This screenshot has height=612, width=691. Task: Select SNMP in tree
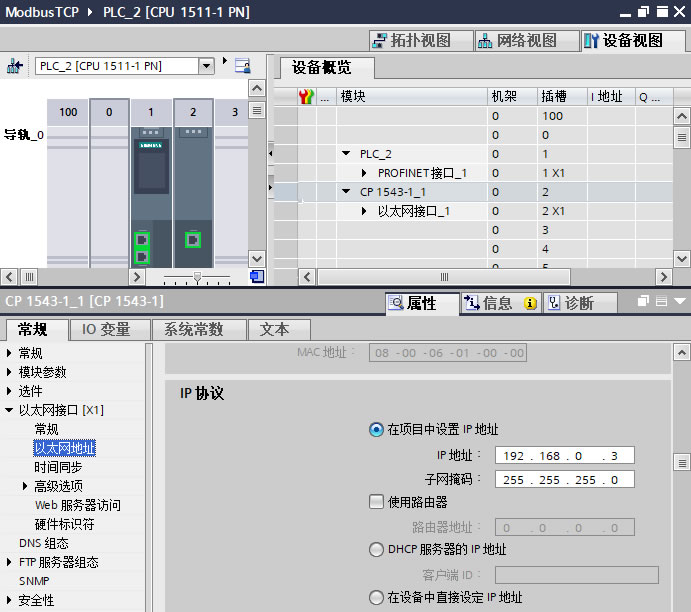click(34, 581)
